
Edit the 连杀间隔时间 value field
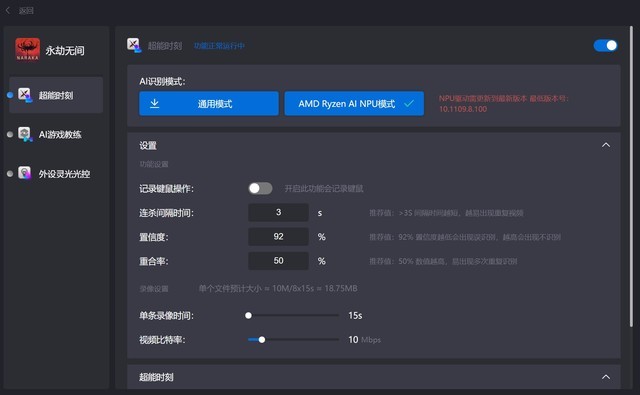tap(278, 212)
